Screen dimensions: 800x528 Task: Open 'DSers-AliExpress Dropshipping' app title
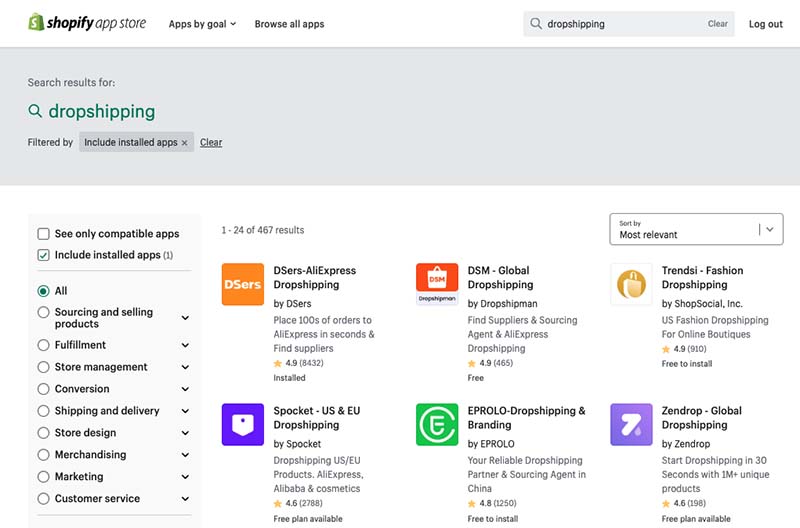[315, 278]
